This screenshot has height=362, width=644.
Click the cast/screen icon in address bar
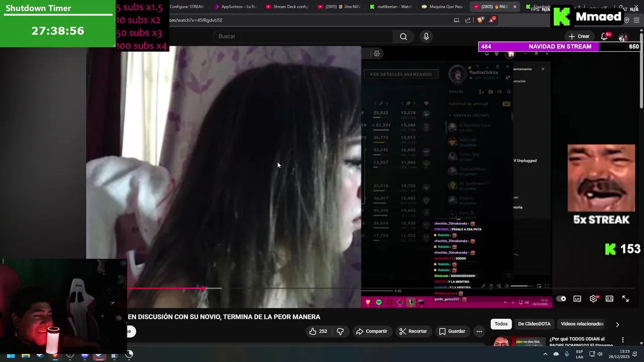tap(456, 20)
